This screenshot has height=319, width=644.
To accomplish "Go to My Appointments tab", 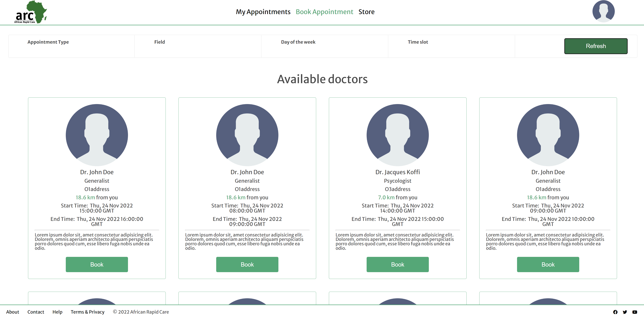I will [x=263, y=12].
